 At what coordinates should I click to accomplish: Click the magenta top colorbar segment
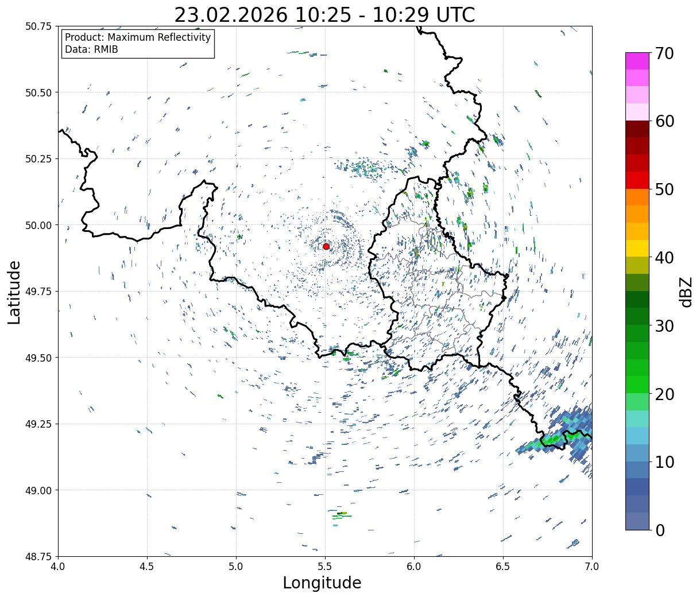pos(637,61)
